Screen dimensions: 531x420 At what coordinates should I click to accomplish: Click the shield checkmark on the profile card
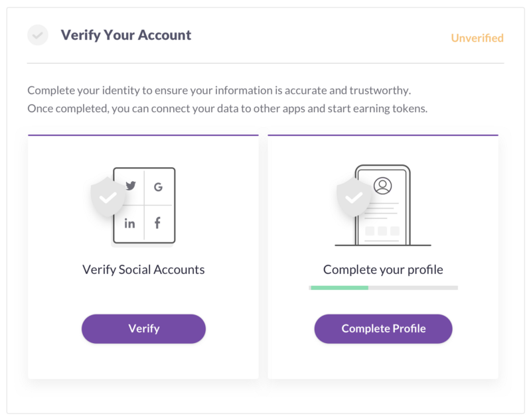point(354,198)
